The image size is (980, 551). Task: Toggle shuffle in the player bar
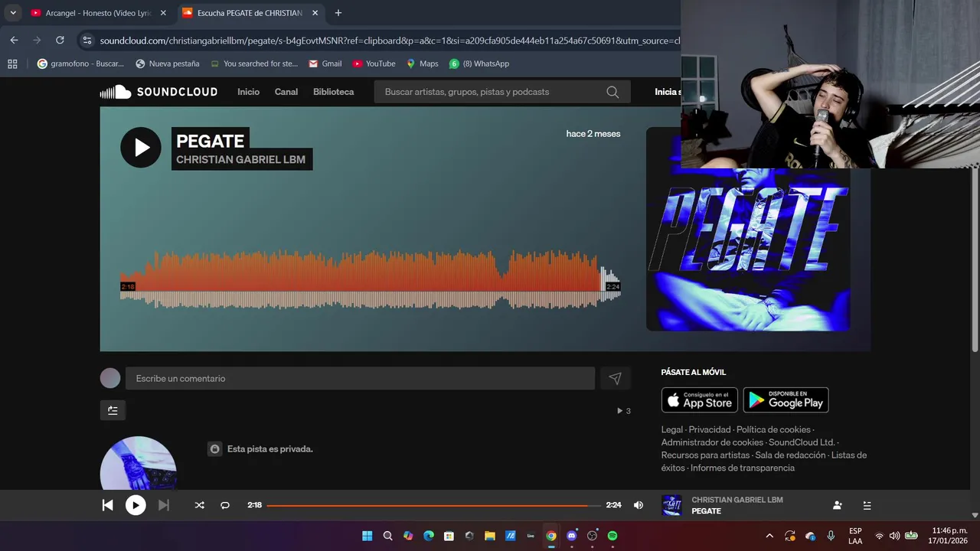[199, 505]
